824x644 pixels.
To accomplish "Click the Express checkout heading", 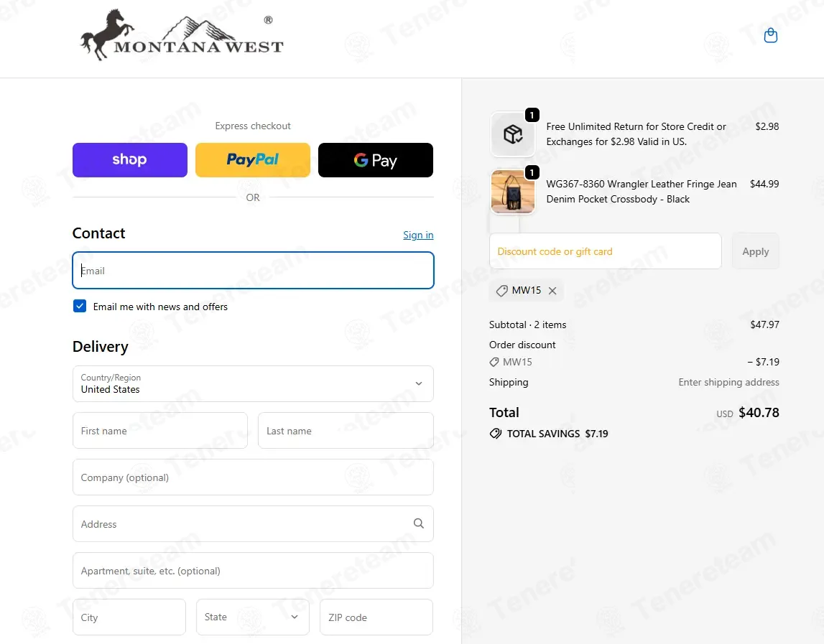I will tap(253, 126).
